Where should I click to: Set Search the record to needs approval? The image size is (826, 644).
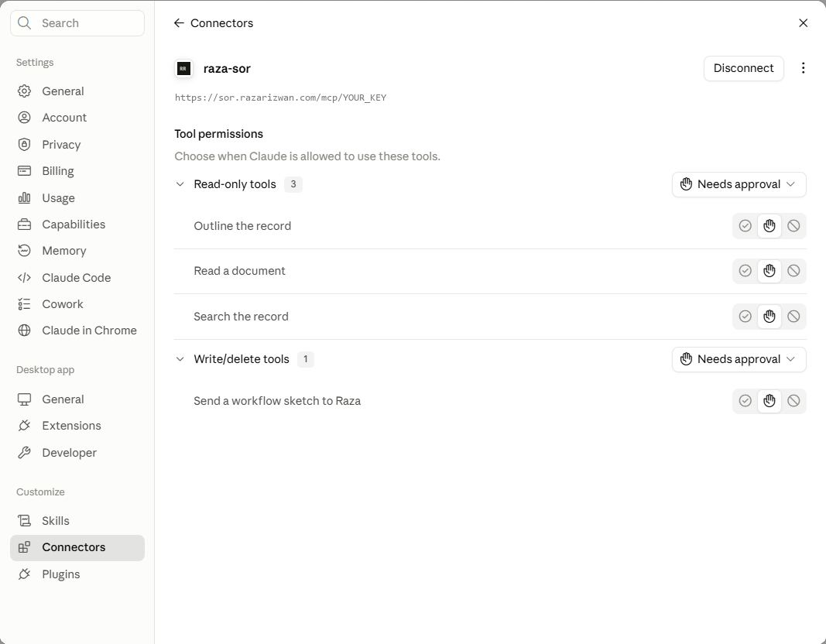(x=769, y=317)
